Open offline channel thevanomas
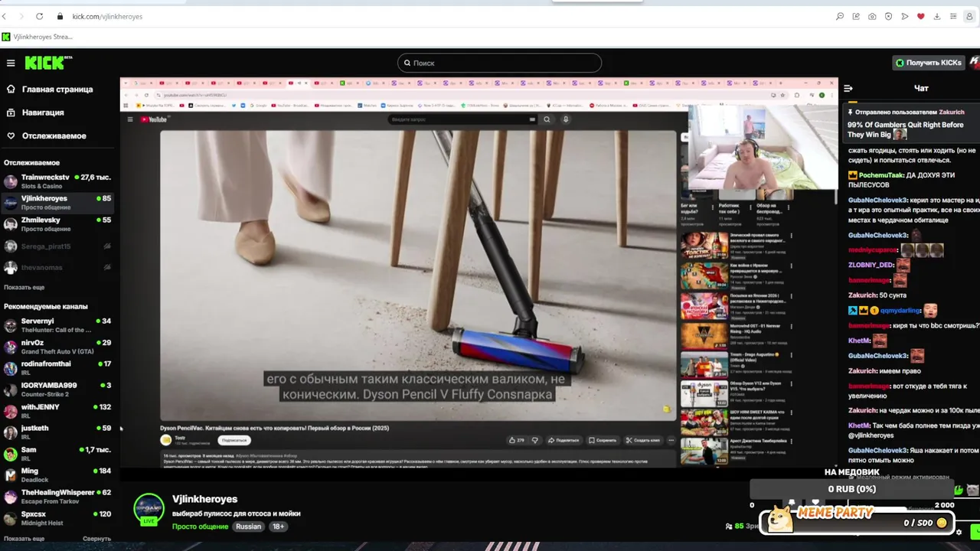Viewport: 980px width, 551px height. (58, 268)
